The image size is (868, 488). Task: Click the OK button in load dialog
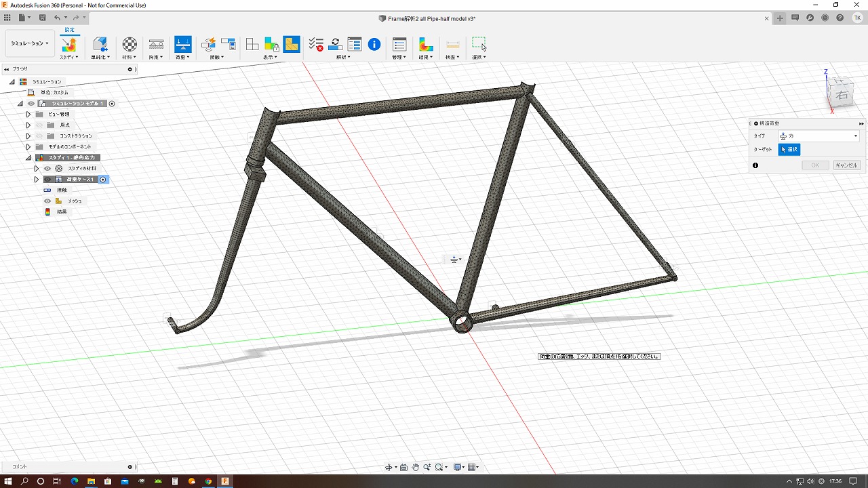[815, 165]
